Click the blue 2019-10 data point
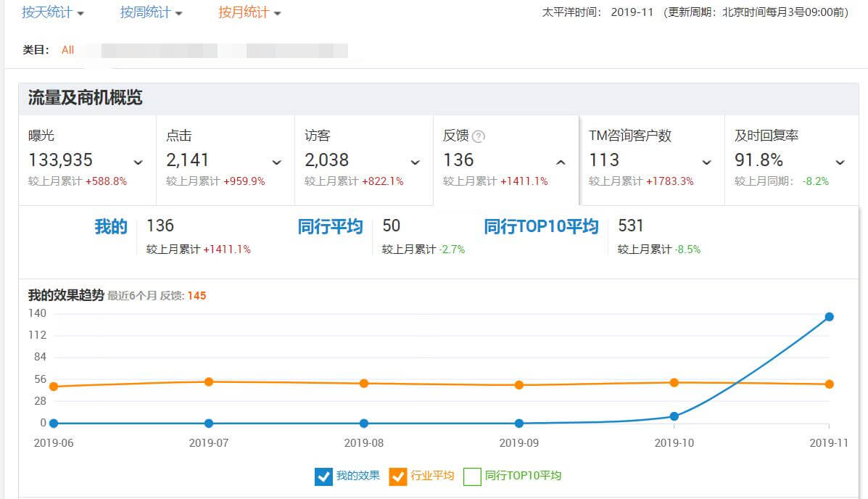 tap(674, 416)
